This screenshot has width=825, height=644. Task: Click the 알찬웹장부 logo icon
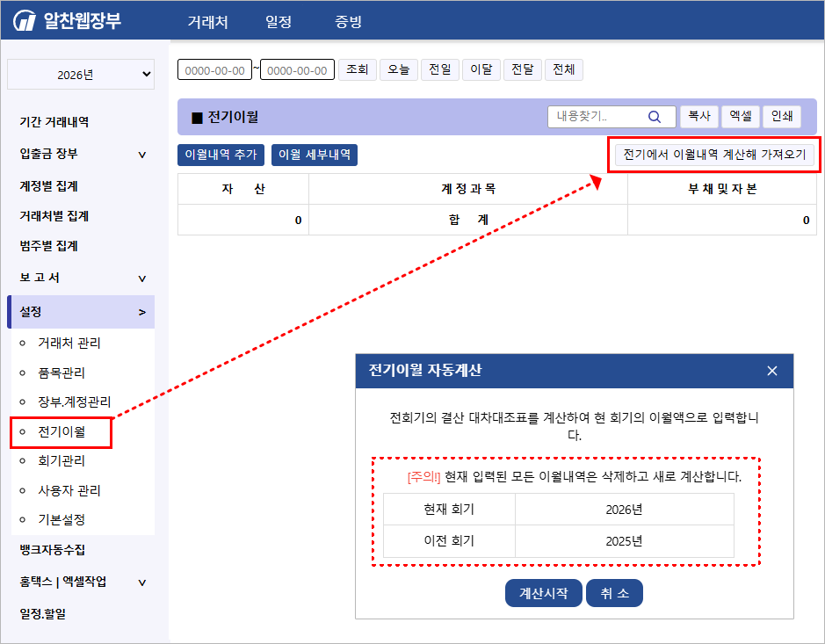coord(25,21)
